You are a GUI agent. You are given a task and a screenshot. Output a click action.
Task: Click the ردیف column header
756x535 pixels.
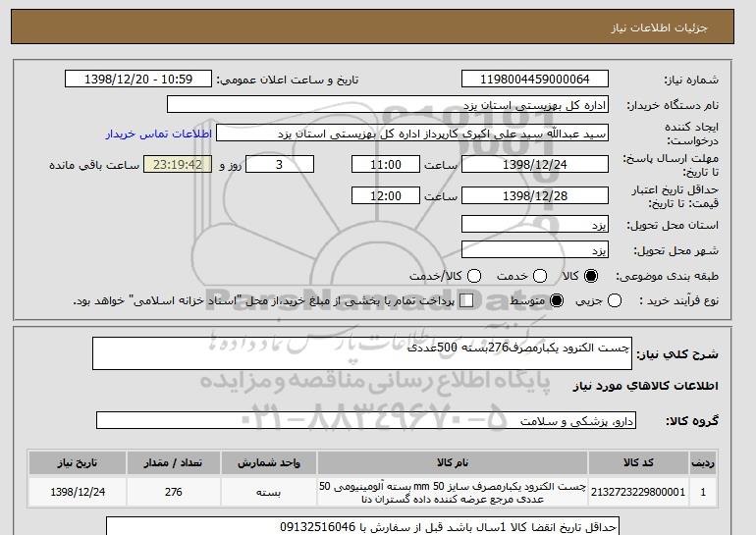coord(703,462)
